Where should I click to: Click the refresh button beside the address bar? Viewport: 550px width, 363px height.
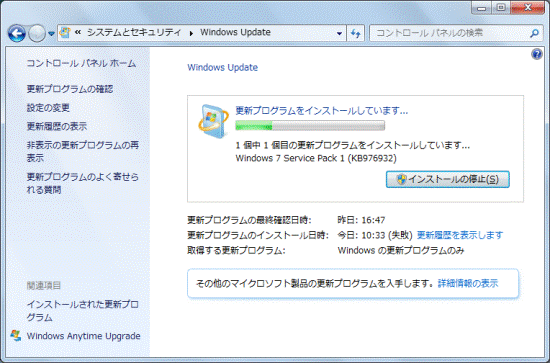coord(356,33)
